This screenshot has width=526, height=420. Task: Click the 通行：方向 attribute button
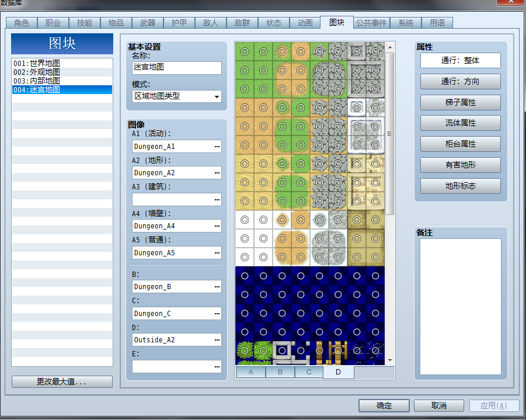460,82
